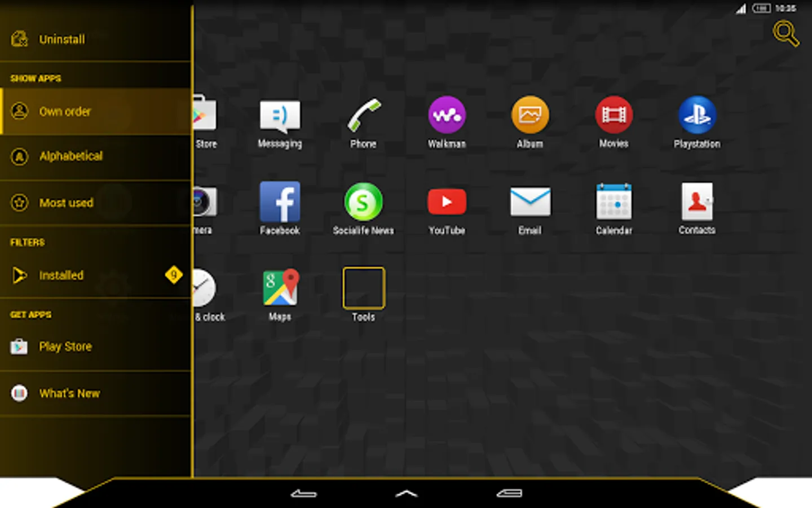Tap the Recent apps navigation button
This screenshot has width=812, height=508.
509,493
